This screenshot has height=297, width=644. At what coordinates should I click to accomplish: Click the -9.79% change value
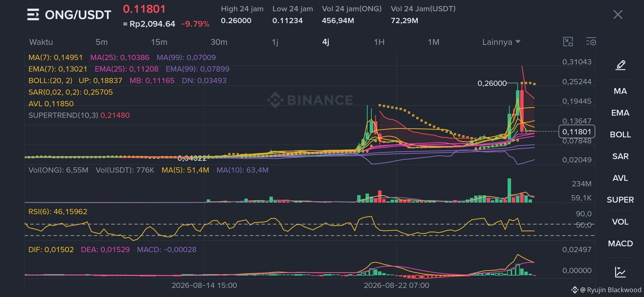[x=195, y=24]
